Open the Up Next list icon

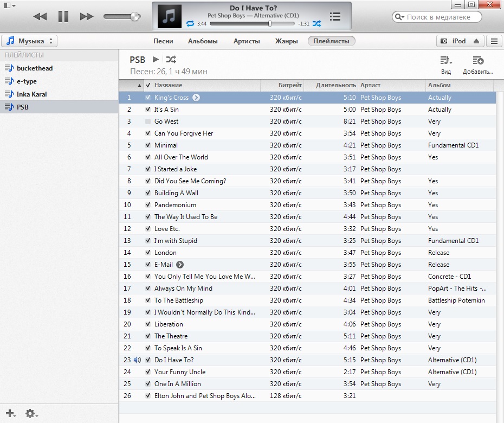335,16
